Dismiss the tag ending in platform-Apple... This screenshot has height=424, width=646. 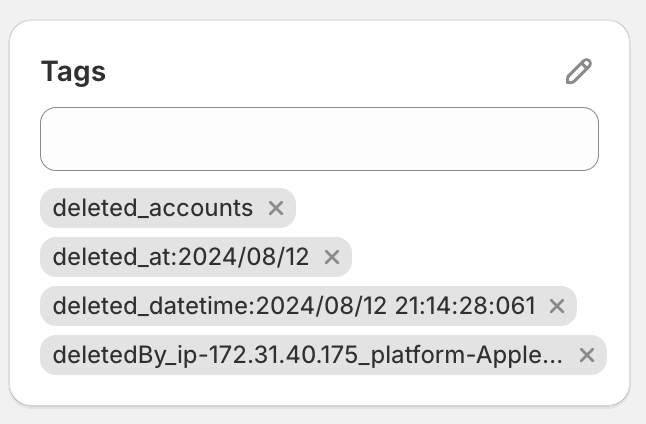(x=587, y=355)
